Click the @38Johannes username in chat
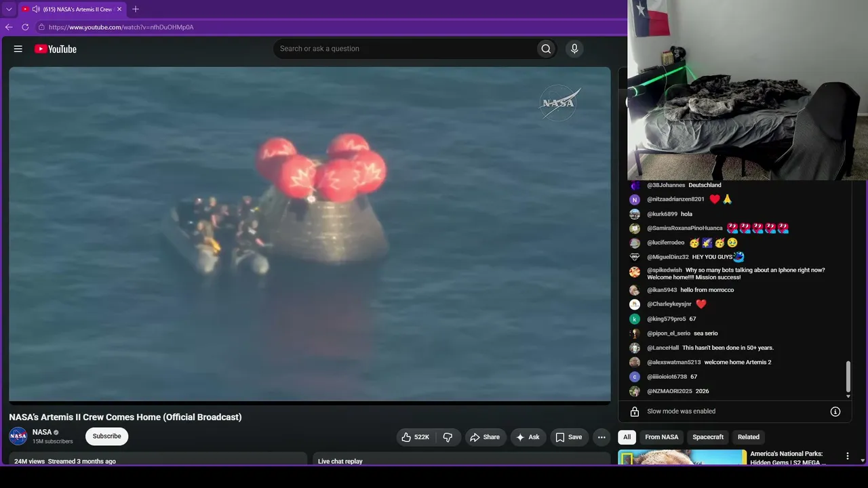This screenshot has height=488, width=868. (x=666, y=185)
